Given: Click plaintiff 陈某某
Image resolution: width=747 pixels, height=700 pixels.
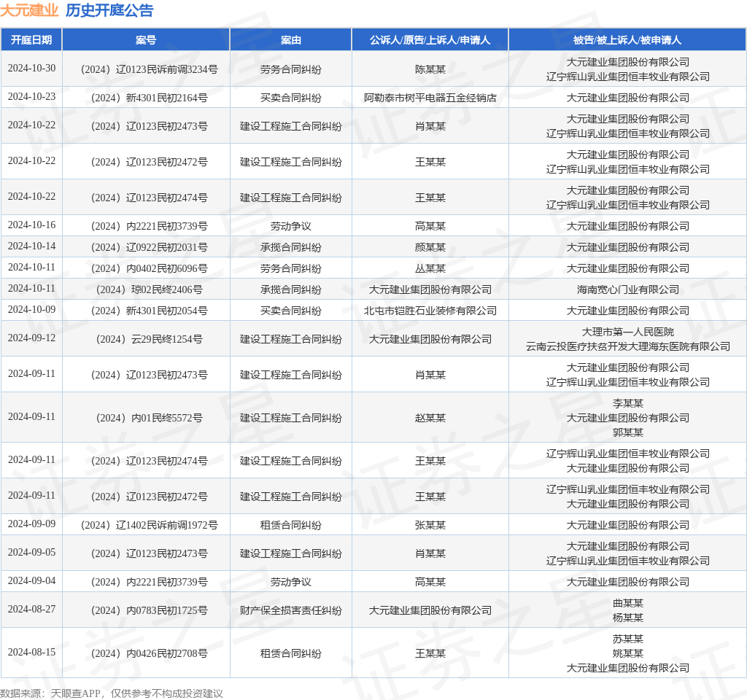Looking at the screenshot, I should point(430,69).
